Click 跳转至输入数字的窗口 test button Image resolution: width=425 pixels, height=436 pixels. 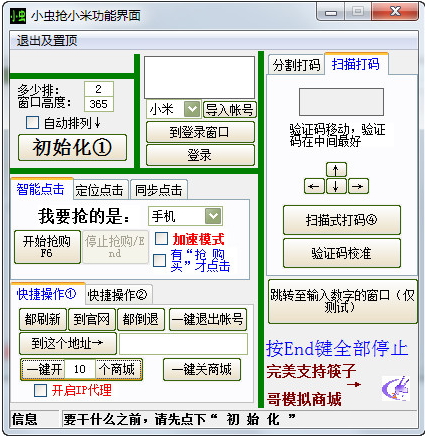343,301
